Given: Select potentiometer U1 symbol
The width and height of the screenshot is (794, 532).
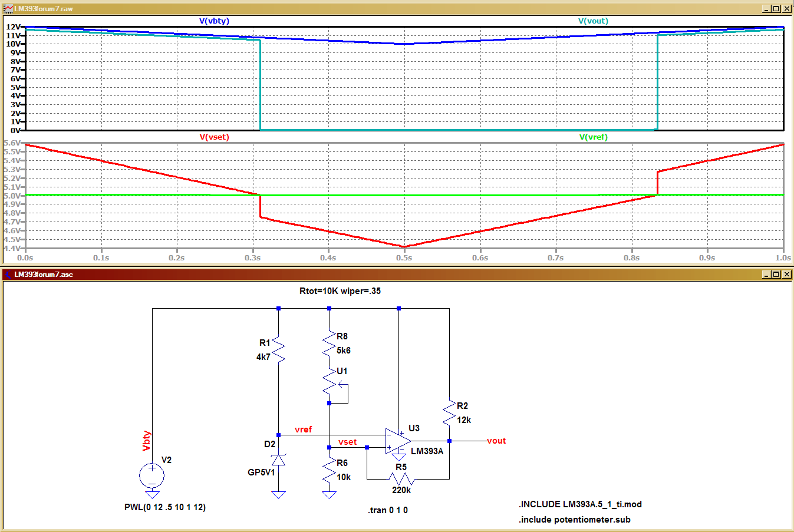Looking at the screenshot, I should coord(334,383).
